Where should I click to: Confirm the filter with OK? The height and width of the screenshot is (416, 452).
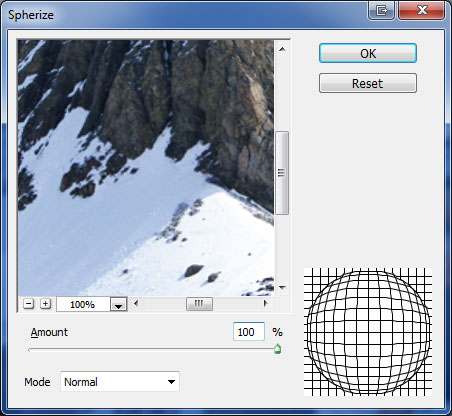pyautogui.click(x=368, y=53)
